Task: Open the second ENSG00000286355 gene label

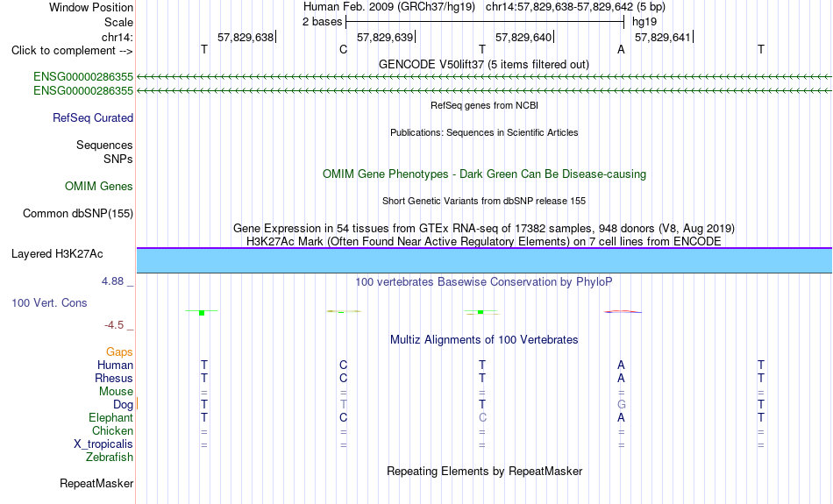Action: pyautogui.click(x=83, y=91)
